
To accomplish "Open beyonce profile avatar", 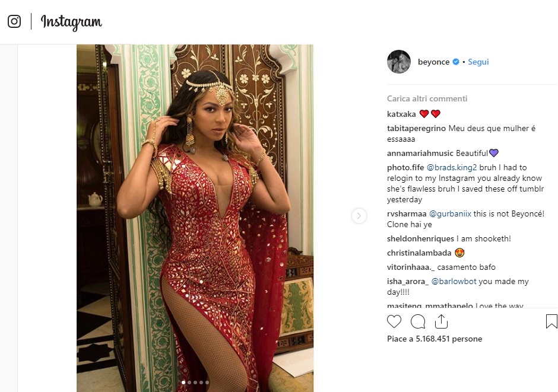I will tap(399, 62).
